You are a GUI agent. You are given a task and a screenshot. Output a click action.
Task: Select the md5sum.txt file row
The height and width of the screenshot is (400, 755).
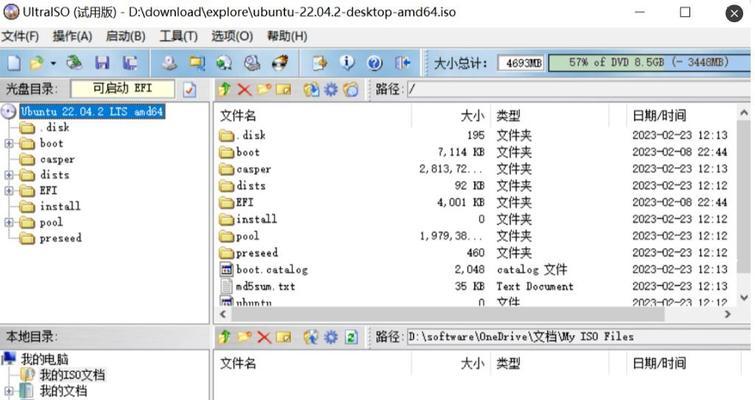tap(474, 286)
